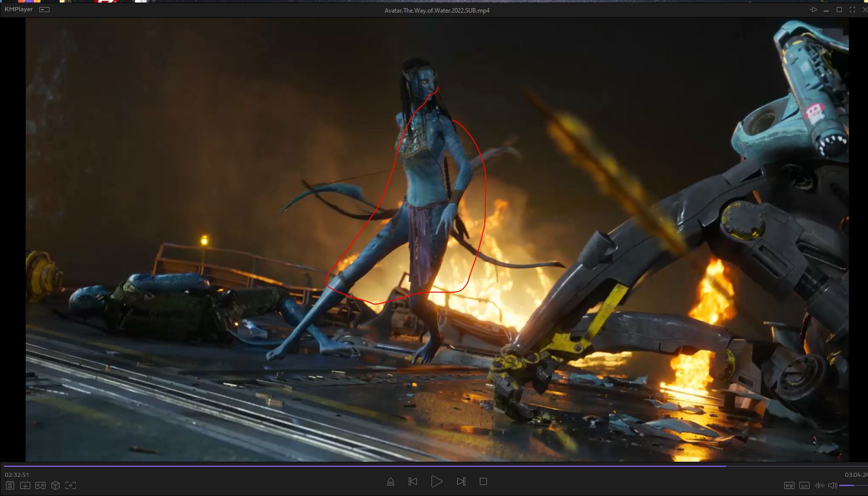Click the download video icon
This screenshot has width=868, height=496.
(25, 485)
